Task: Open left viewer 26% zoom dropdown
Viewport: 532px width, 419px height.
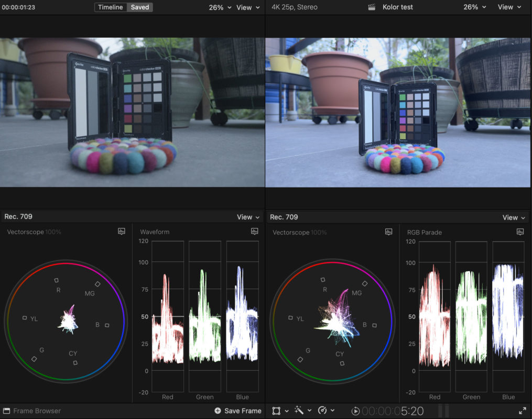Action: [x=220, y=7]
